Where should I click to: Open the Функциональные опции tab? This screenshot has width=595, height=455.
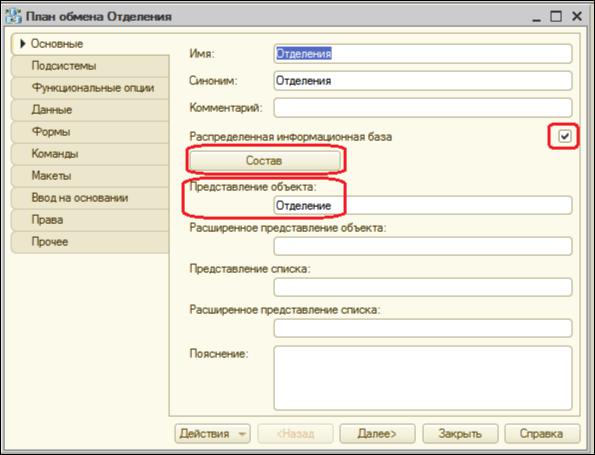click(x=90, y=88)
